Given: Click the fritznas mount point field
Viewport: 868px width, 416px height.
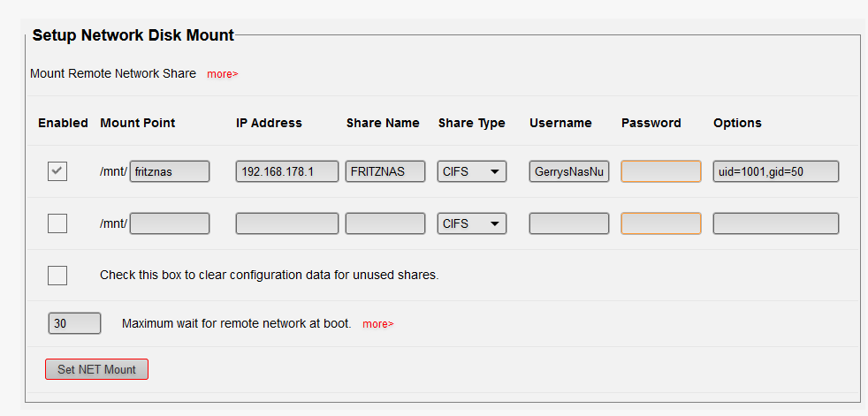Looking at the screenshot, I should point(170,171).
